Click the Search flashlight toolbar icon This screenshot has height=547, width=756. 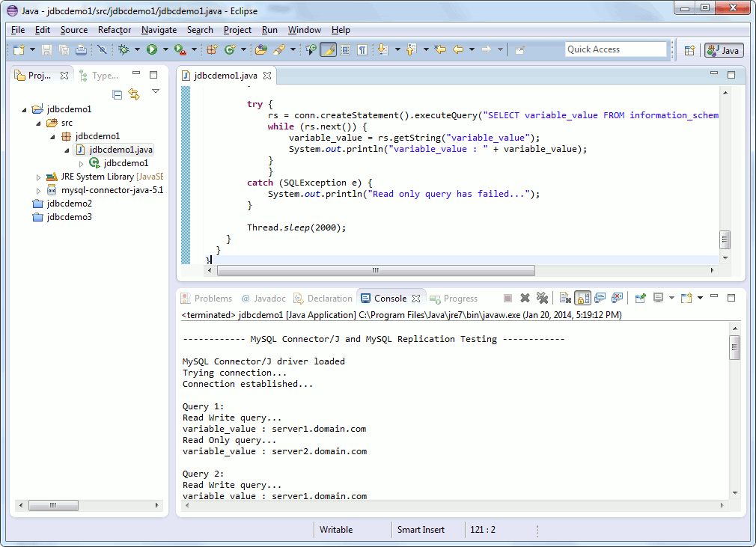[x=279, y=49]
